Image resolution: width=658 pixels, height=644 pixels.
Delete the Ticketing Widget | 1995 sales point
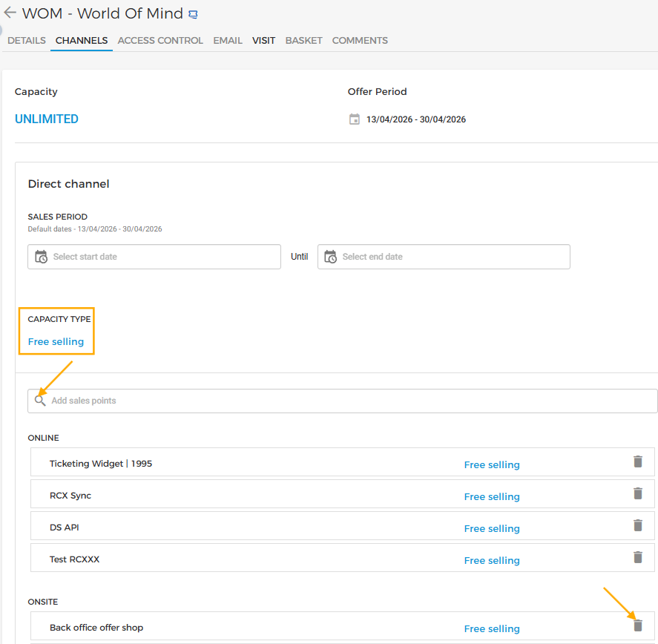[637, 462]
